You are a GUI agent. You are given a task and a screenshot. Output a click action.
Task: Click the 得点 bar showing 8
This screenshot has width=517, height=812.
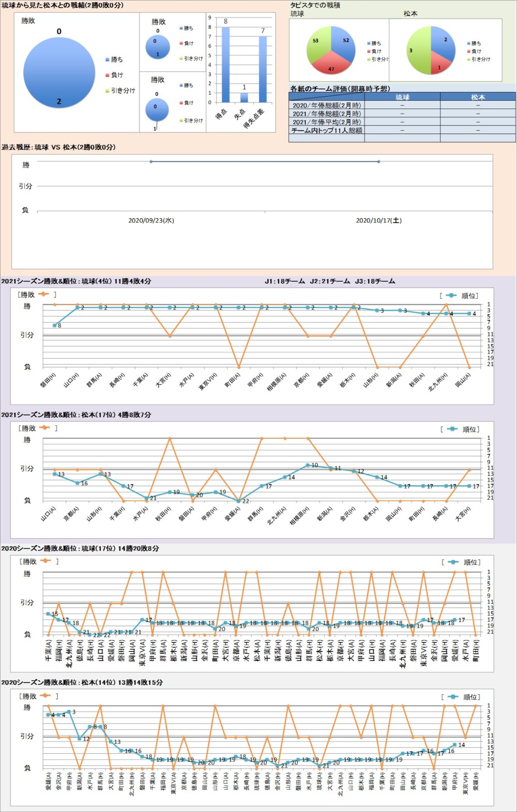tap(225, 64)
